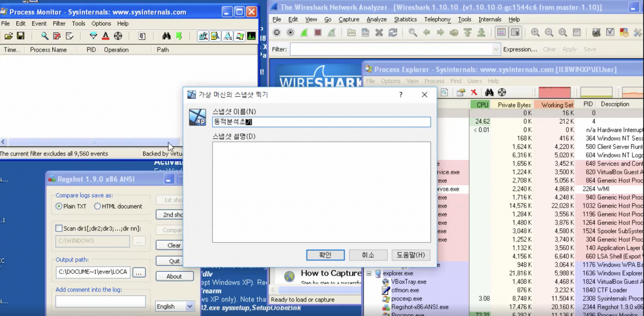644x316 pixels.
Task: Clear the Process Monitor display
Action: pyautogui.click(x=69, y=36)
